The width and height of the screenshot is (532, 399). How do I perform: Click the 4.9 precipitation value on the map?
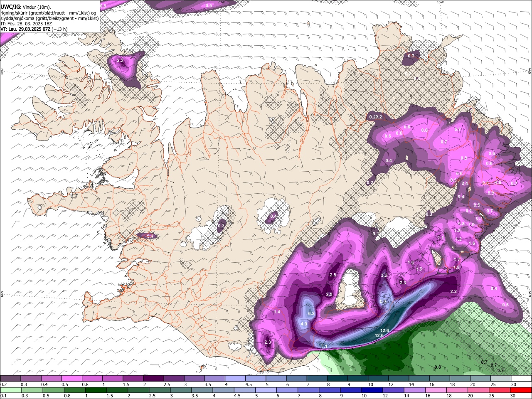coord(303,324)
